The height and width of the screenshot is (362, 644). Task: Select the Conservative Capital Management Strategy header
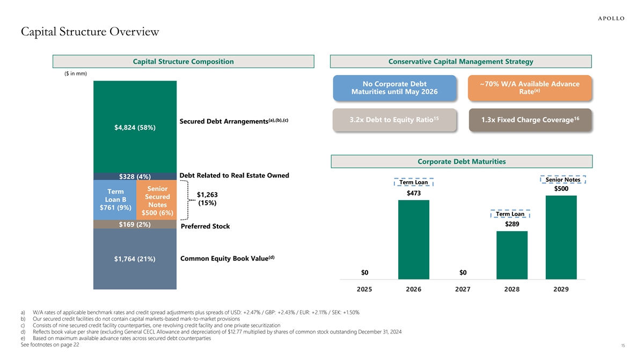[461, 62]
